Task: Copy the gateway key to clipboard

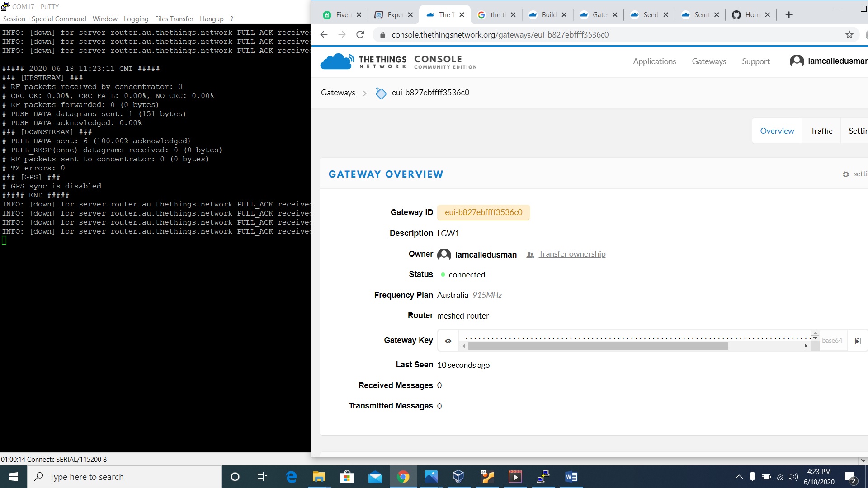Action: point(858,341)
